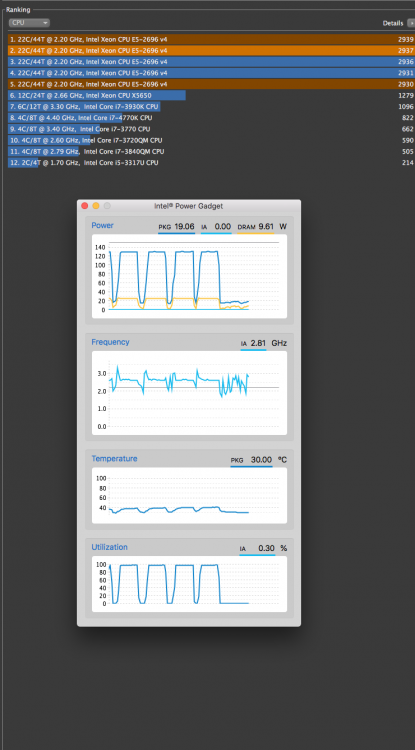
Task: Click the Frequency graph
Action: (x=189, y=393)
